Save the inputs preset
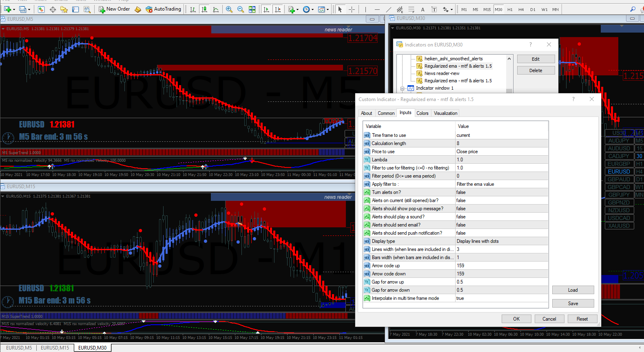Screen dimensions: 644x352 (573, 304)
